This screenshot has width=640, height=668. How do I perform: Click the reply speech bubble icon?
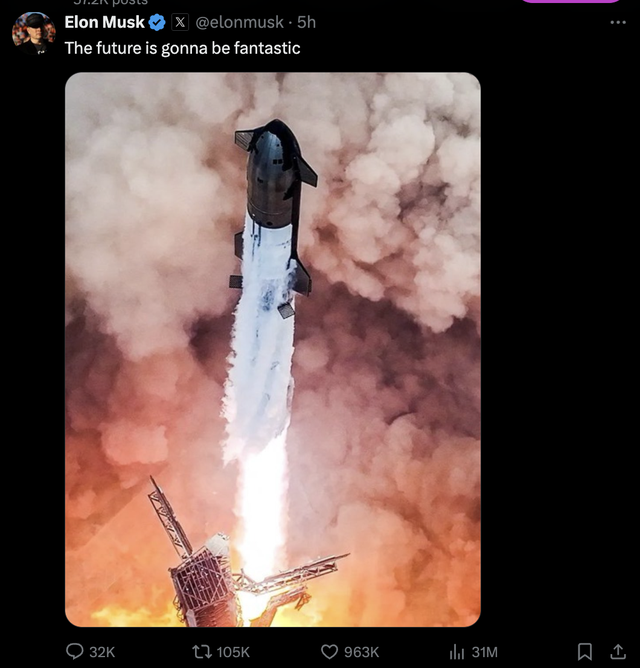[x=74, y=651]
